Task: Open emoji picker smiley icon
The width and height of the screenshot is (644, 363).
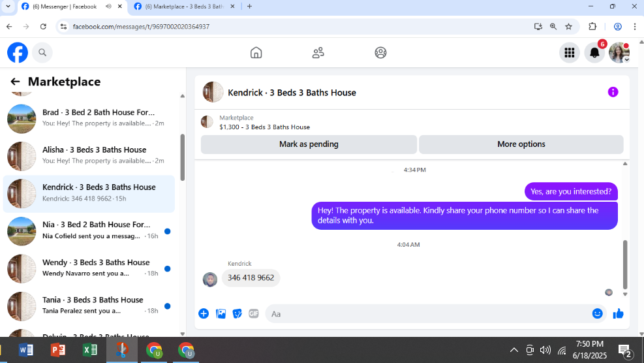Action: click(597, 313)
